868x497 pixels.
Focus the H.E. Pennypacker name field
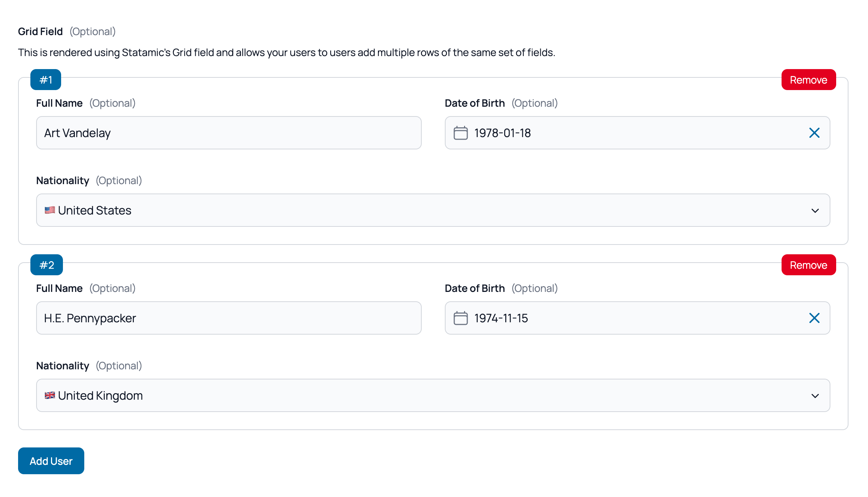pos(229,318)
